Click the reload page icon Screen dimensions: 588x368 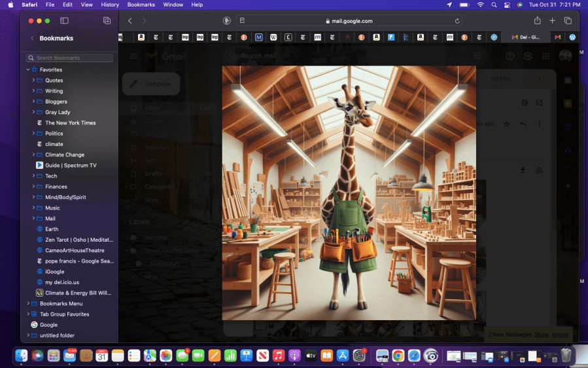457,21
